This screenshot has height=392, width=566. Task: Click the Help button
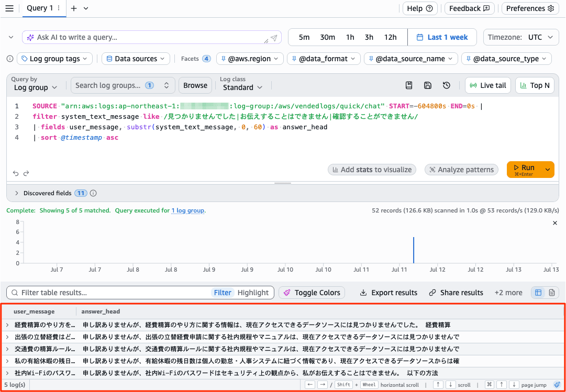pyautogui.click(x=420, y=8)
